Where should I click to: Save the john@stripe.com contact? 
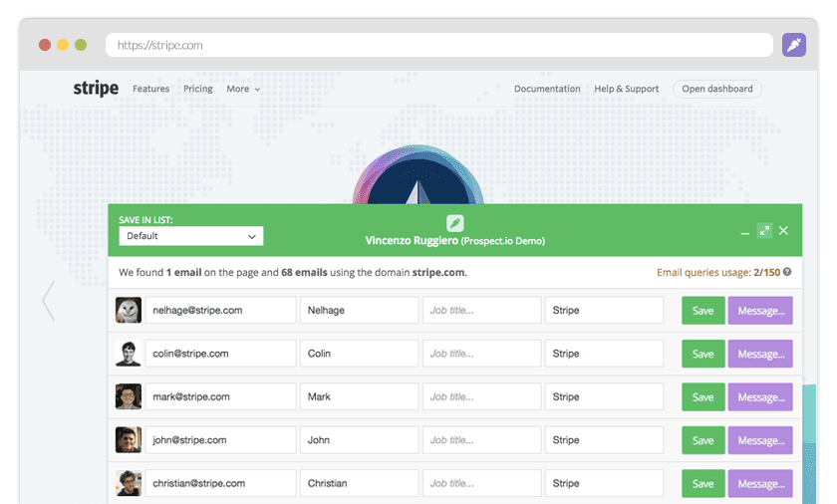pos(703,440)
